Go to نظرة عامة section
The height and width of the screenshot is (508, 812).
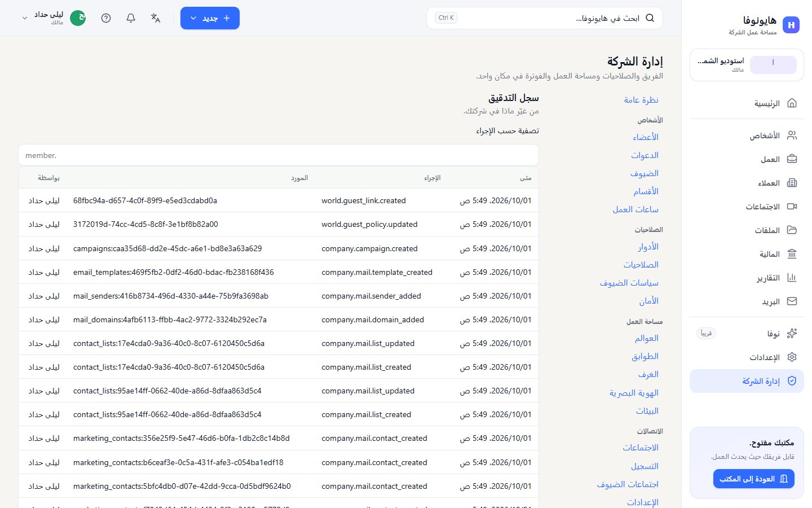coord(641,100)
